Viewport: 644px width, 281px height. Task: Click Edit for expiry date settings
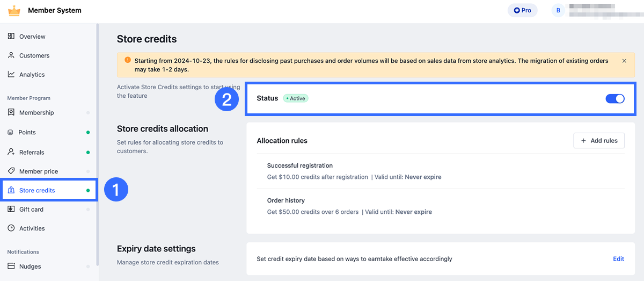(x=618, y=259)
